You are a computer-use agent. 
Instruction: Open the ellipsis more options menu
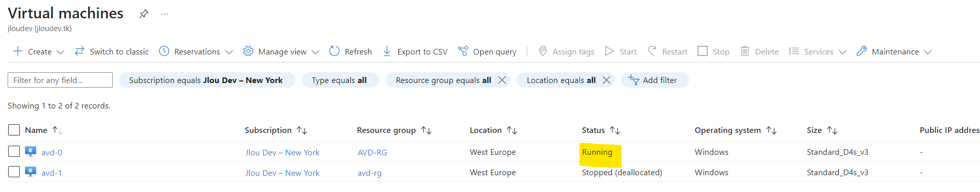pyautogui.click(x=164, y=14)
